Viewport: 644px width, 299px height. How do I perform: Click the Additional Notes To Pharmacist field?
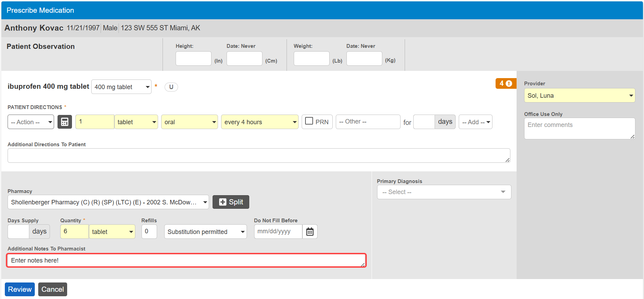click(x=186, y=260)
